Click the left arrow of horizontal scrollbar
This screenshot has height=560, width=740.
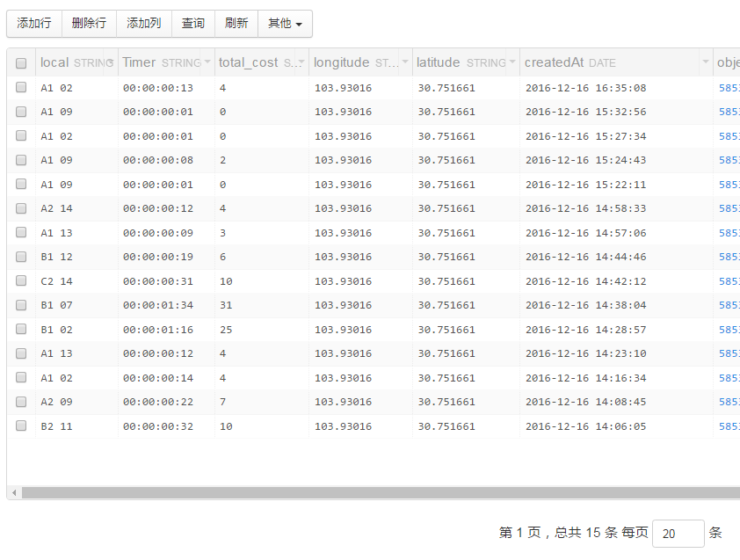pos(14,493)
